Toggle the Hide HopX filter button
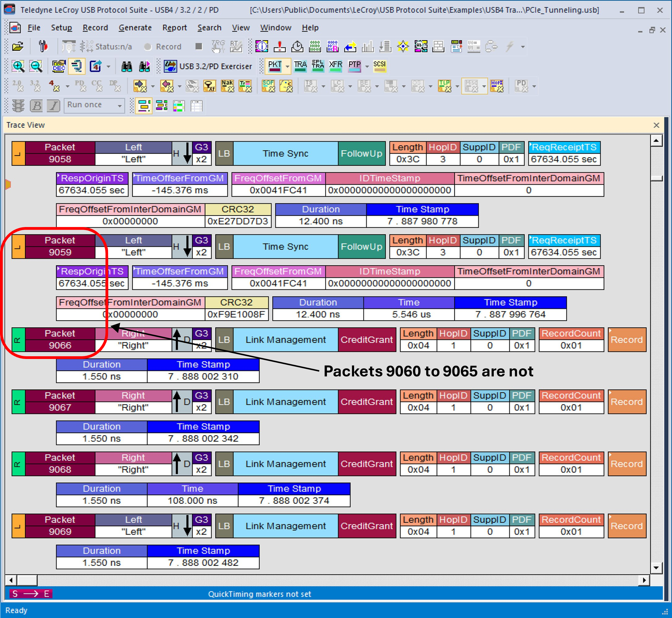The width and height of the screenshot is (672, 618). point(497,86)
